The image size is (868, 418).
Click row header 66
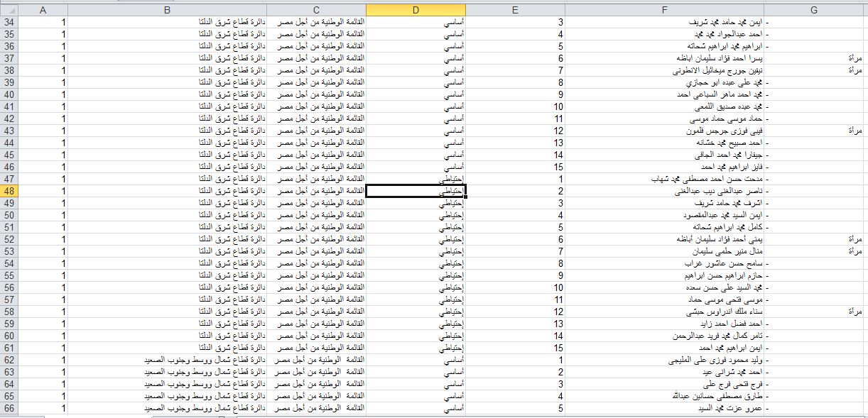tap(9, 408)
